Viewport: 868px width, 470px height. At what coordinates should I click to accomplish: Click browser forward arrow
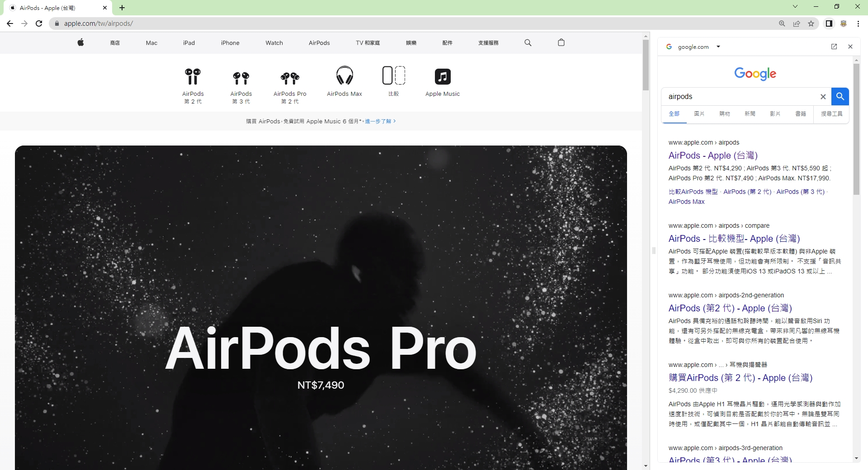point(24,23)
